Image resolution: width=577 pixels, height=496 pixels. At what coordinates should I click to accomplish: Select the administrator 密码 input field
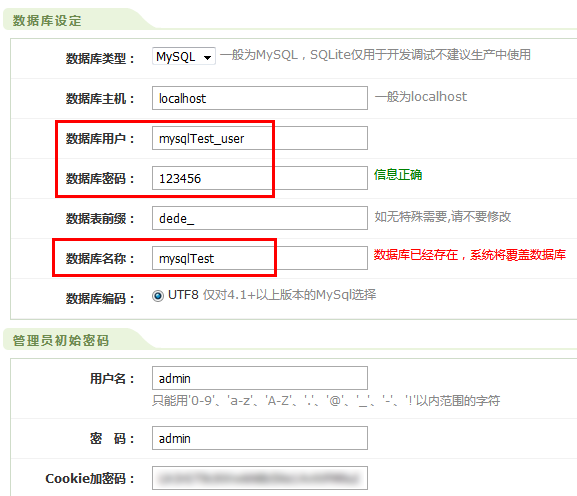(x=260, y=438)
